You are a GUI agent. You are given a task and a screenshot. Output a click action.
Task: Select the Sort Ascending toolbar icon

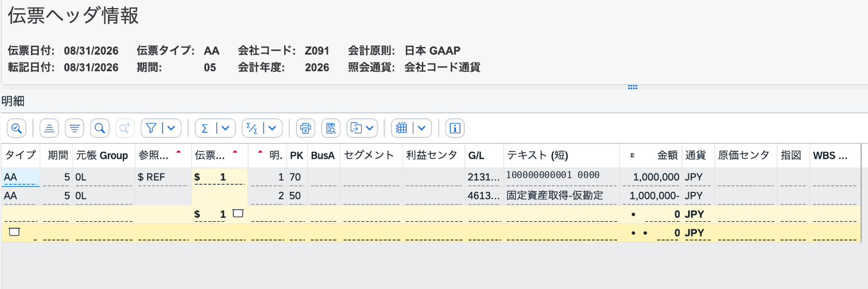coord(49,128)
